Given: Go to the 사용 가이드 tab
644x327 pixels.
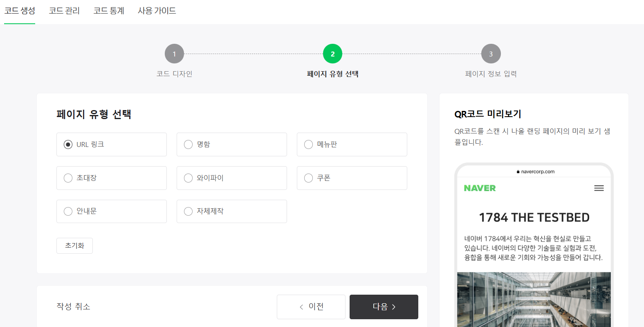Looking at the screenshot, I should point(157,11).
